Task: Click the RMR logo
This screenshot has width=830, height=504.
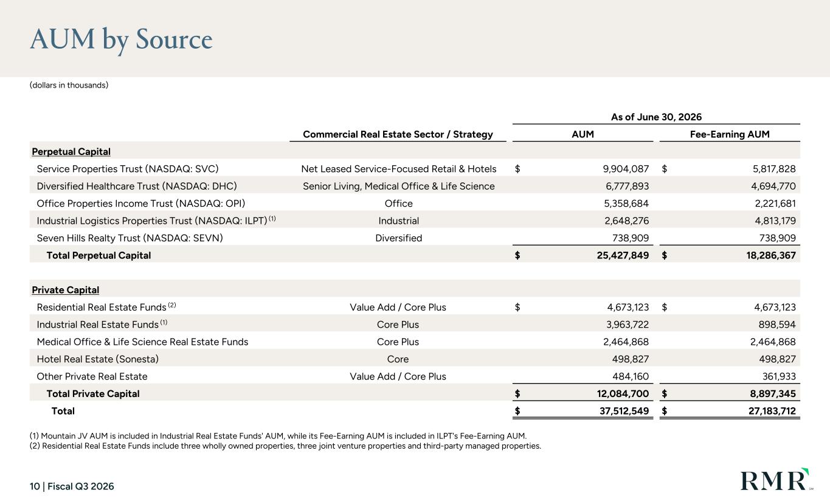Action: (776, 480)
